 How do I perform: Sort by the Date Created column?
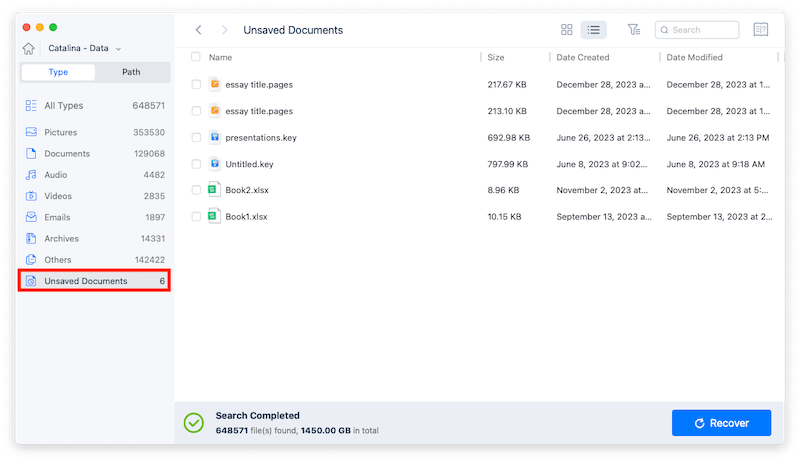pyautogui.click(x=583, y=57)
